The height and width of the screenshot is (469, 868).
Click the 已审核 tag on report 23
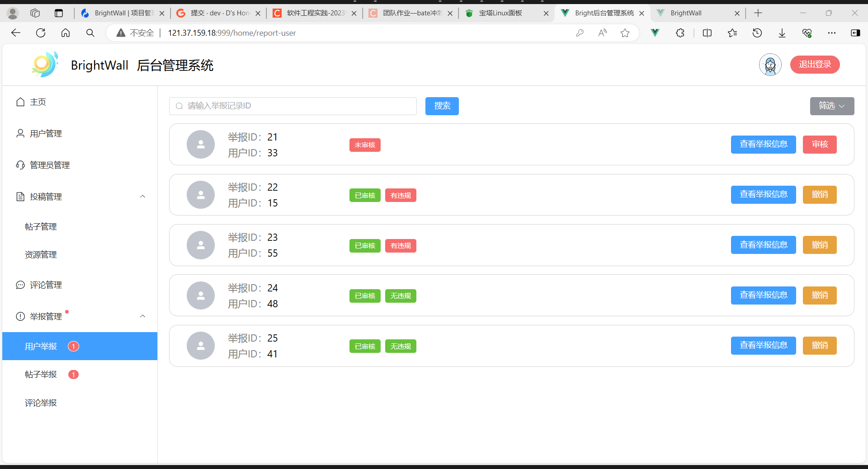(x=365, y=245)
